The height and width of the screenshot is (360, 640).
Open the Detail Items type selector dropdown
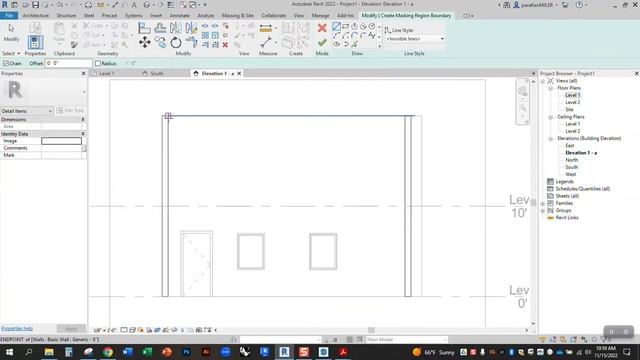(x=27, y=111)
